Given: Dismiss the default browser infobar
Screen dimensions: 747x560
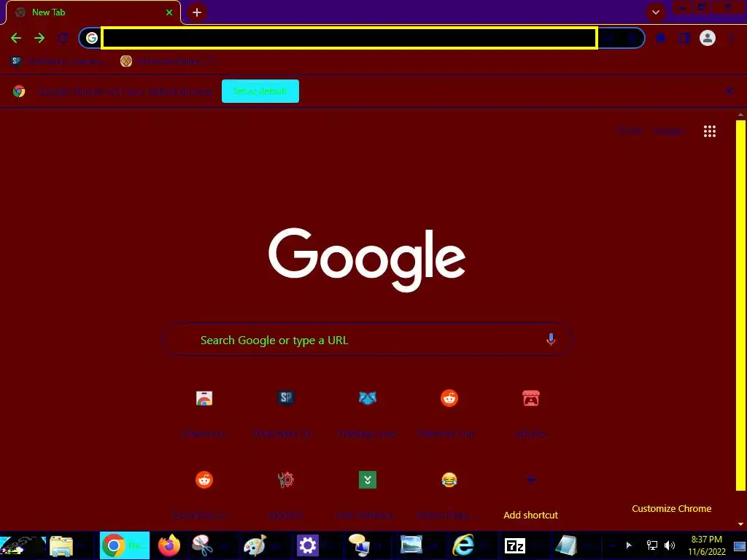Looking at the screenshot, I should pos(729,91).
